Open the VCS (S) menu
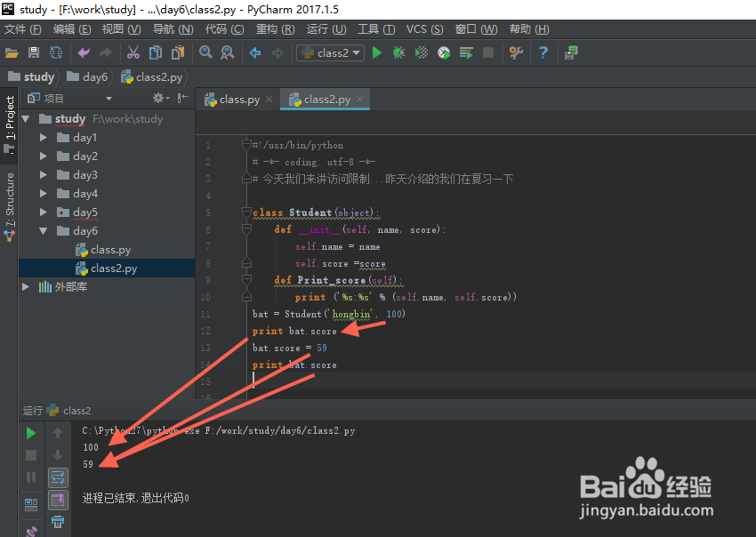 click(425, 29)
